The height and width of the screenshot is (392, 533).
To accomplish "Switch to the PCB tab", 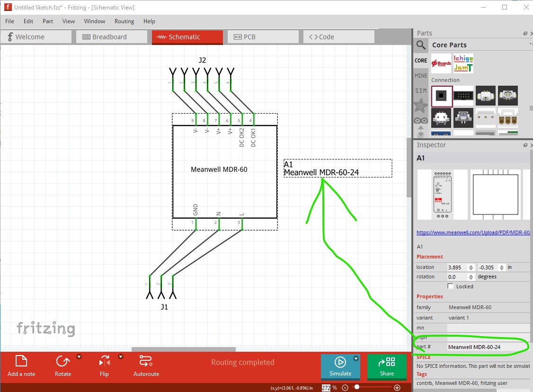I will point(263,37).
